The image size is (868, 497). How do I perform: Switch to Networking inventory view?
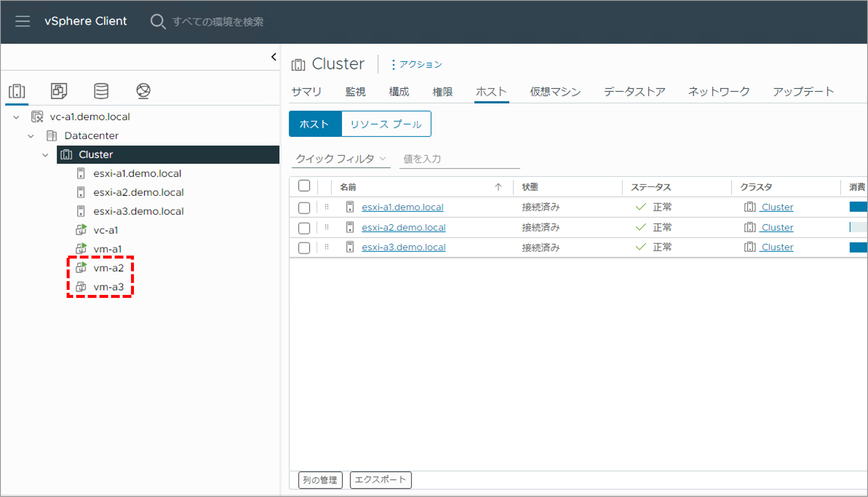coord(143,91)
